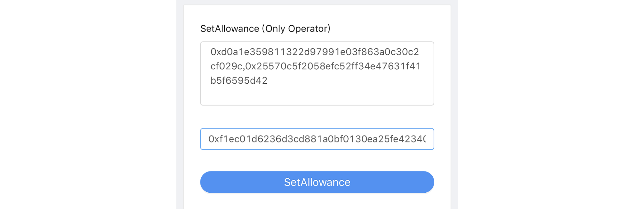Select the Only Operator label text
Viewport: 644px width, 209px height.
tap(296, 29)
